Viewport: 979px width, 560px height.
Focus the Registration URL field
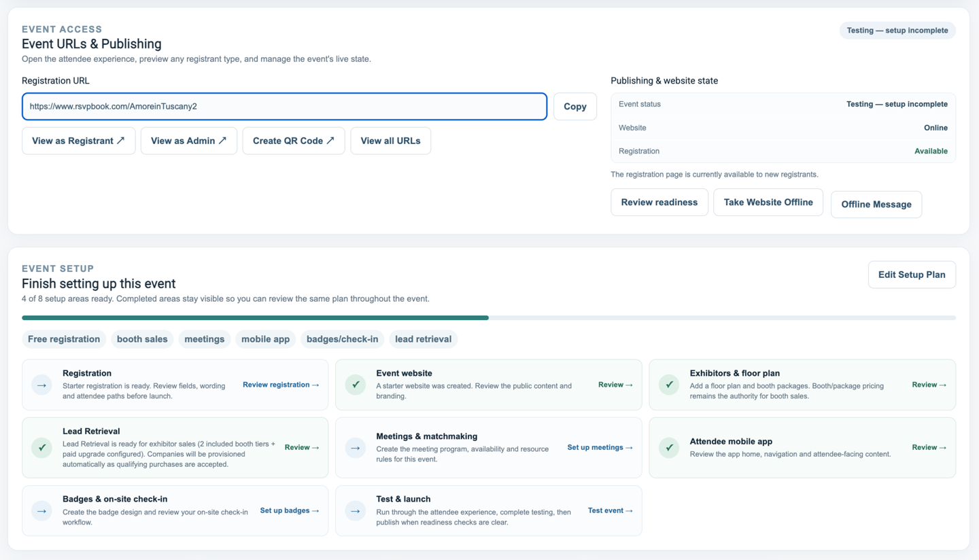284,107
